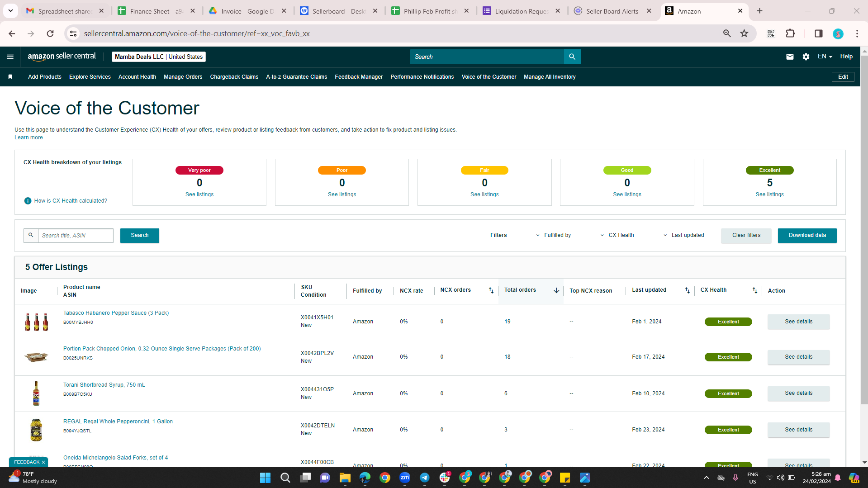Viewport: 868px width, 488px height.
Task: Open Telegram from the taskbar
Action: coord(424,478)
